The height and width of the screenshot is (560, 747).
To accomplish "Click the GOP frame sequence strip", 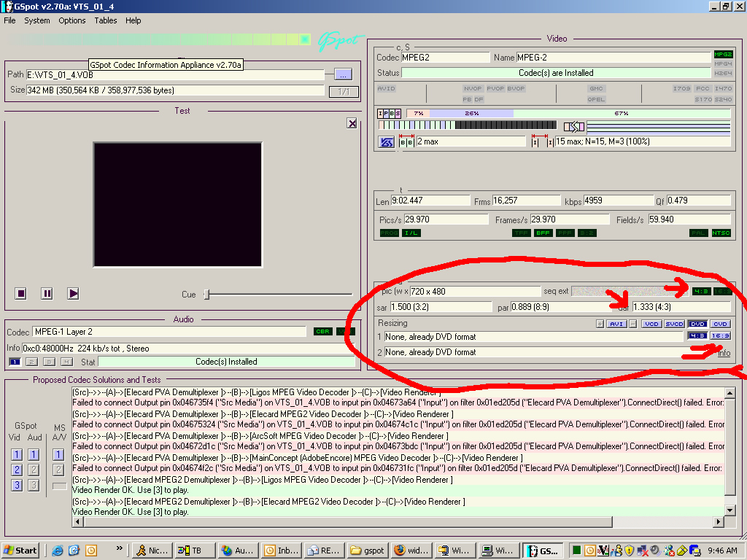I will (468, 125).
